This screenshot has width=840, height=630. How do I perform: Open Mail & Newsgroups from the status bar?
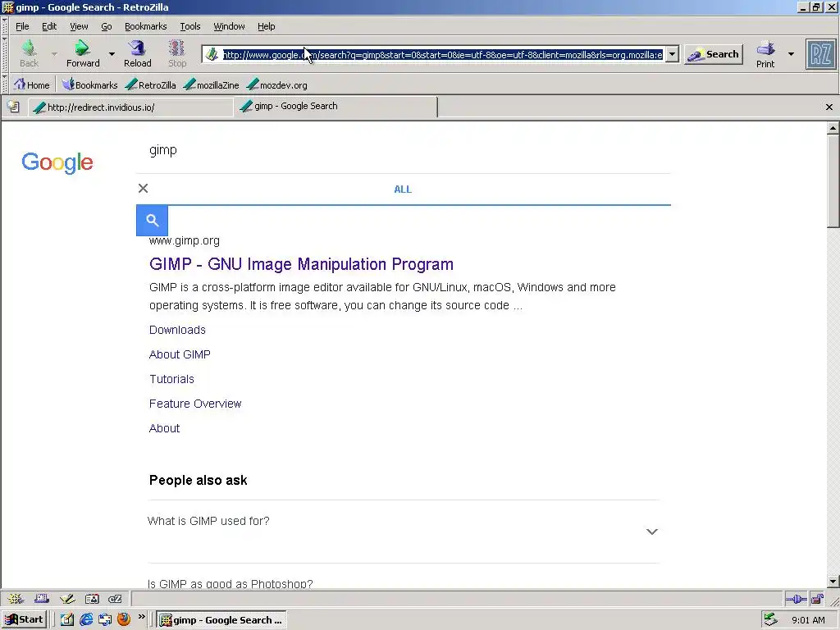(41, 599)
